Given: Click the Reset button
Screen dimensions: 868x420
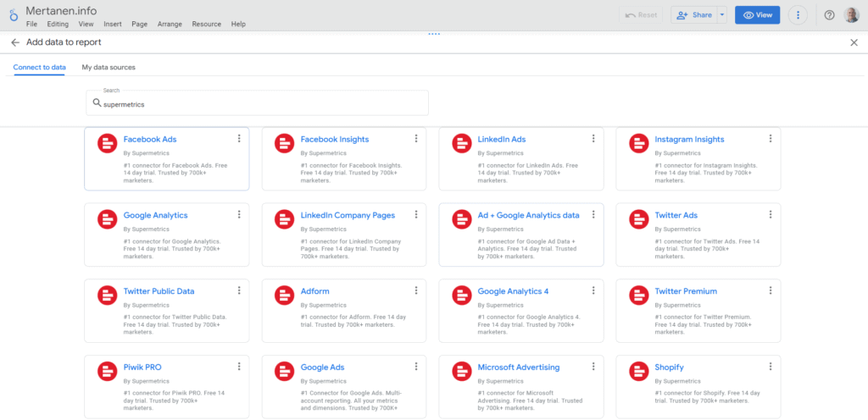Looking at the screenshot, I should click(x=641, y=15).
